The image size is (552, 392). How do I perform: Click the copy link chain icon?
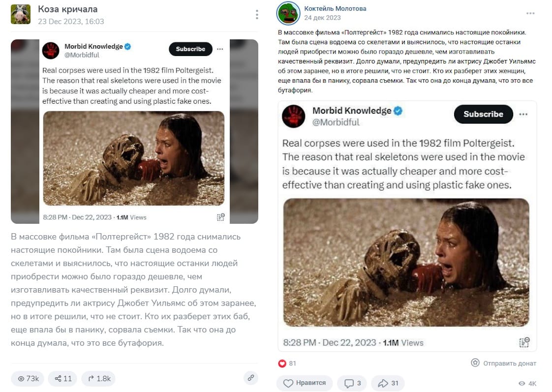pos(250,378)
